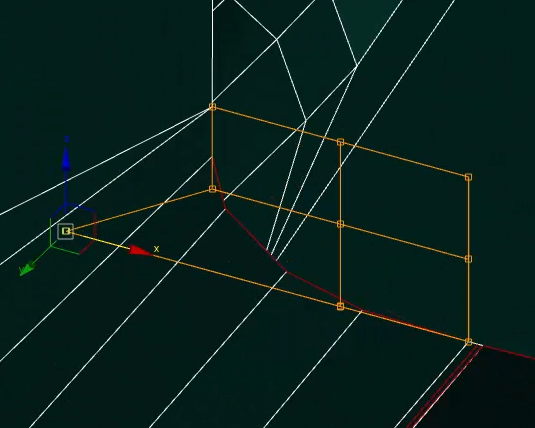535x428 pixels.
Task: Pick the bottom-middle handle of the orange cage
Action: 340,306
